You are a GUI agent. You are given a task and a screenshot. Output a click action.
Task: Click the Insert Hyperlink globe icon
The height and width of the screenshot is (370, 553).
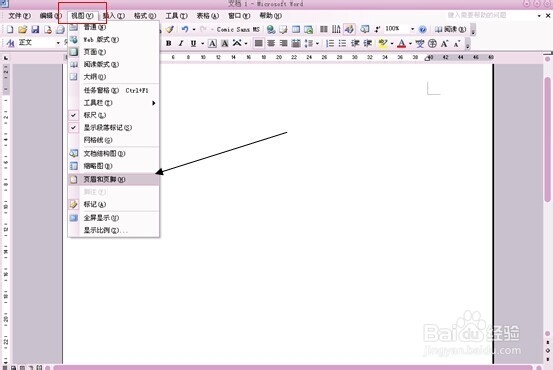271,29
